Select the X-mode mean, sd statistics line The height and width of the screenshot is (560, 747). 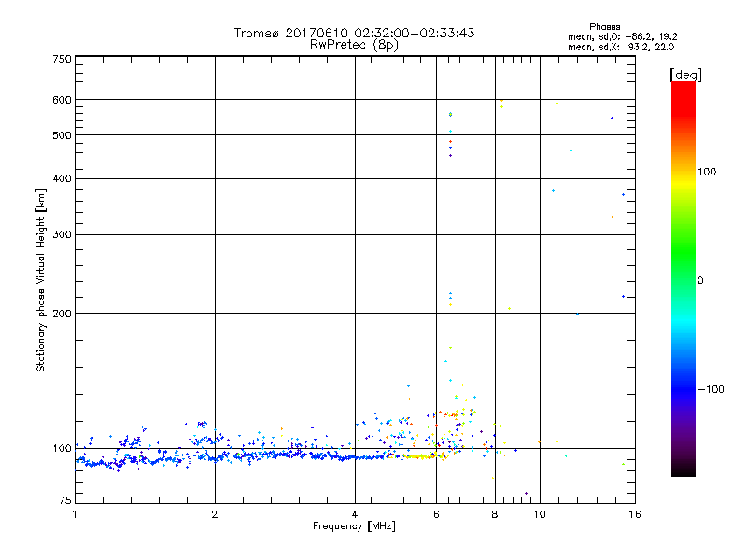coord(614,47)
